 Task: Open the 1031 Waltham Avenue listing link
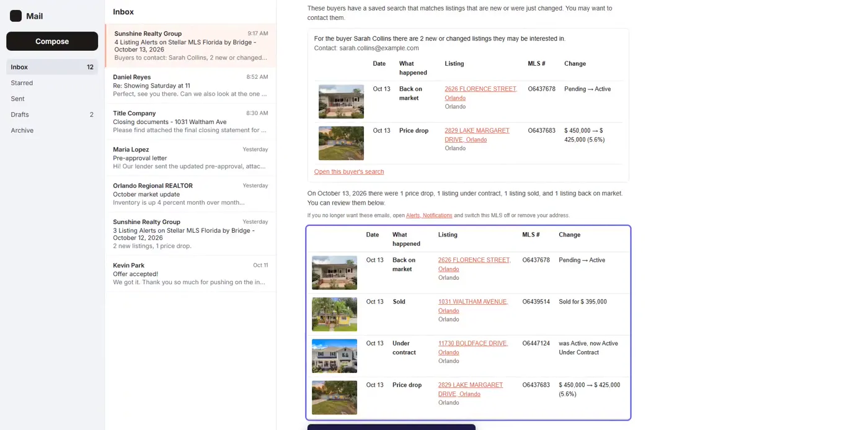coord(473,306)
